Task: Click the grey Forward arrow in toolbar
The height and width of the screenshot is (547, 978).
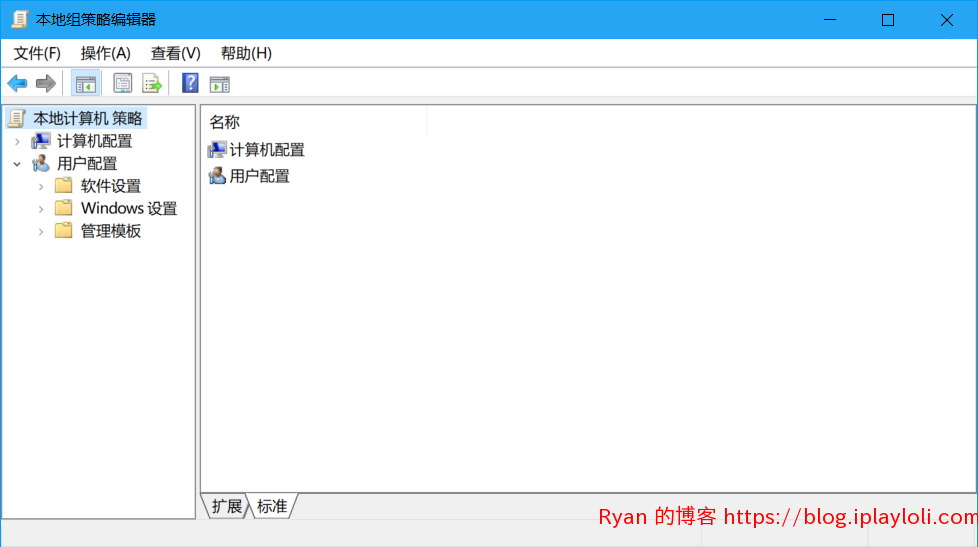Action: pyautogui.click(x=46, y=83)
